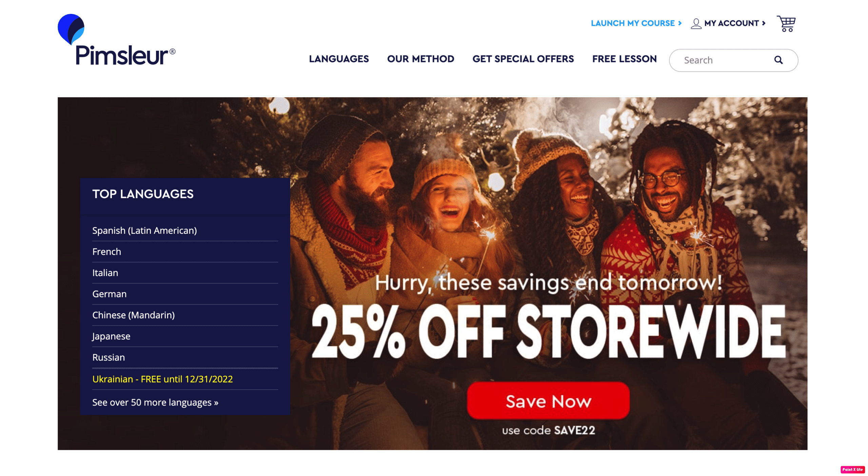
Task: Expand See over 50 more languages
Action: [x=156, y=402]
